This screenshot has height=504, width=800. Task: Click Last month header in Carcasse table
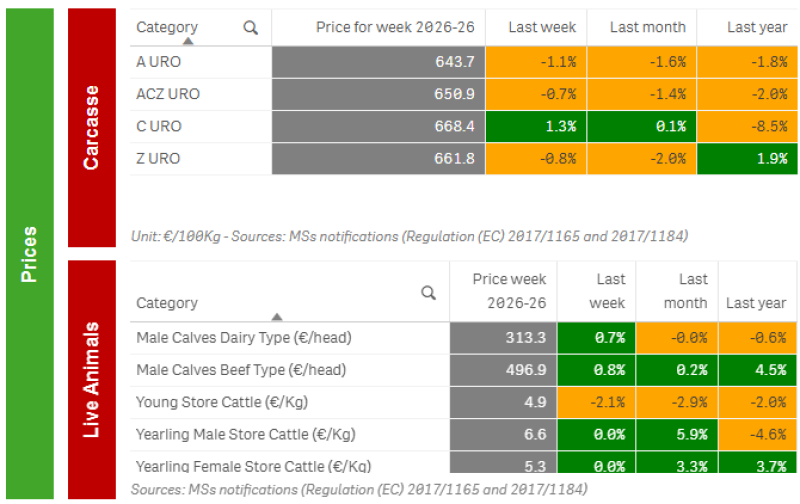point(647,27)
